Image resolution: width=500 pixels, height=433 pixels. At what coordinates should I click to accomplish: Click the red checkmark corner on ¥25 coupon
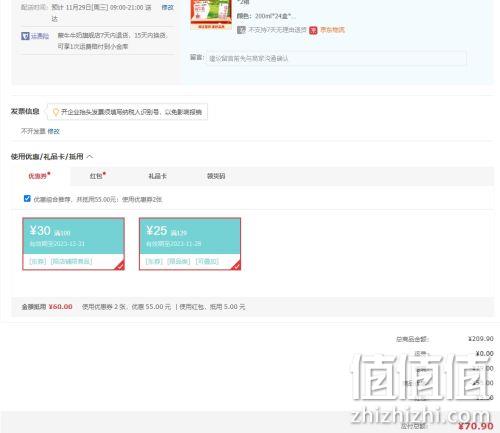236,265
